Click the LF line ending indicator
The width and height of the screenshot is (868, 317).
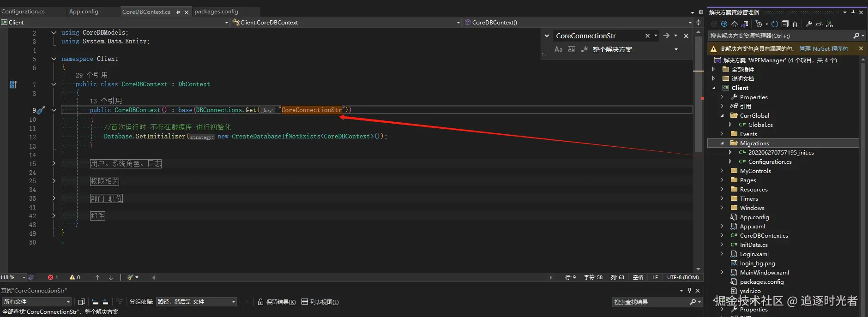coord(655,277)
